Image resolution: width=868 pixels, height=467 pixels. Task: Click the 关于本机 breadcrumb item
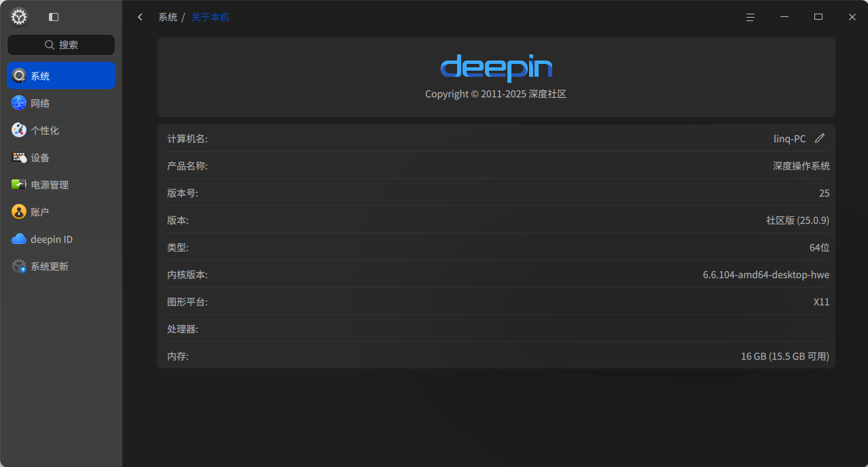[211, 17]
